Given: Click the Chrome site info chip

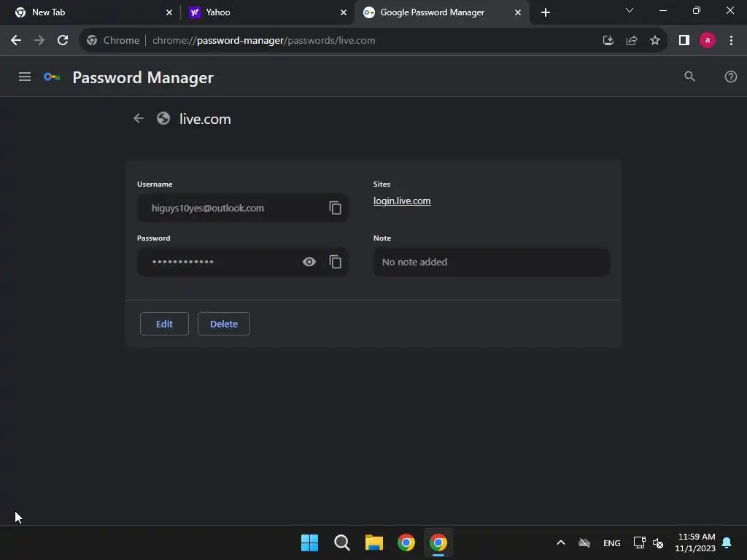Looking at the screenshot, I should tap(113, 41).
